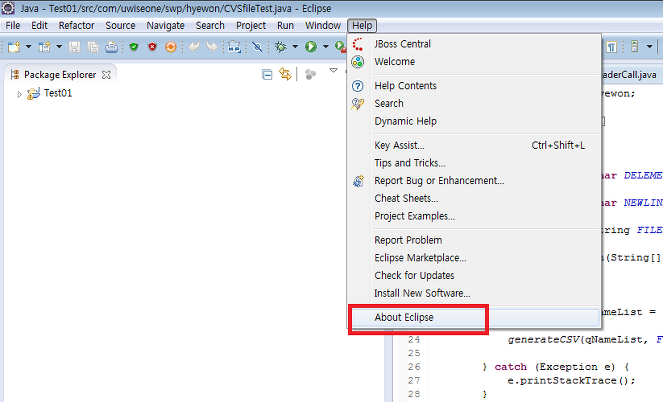
Task: Open the Run menu
Action: pos(285,25)
